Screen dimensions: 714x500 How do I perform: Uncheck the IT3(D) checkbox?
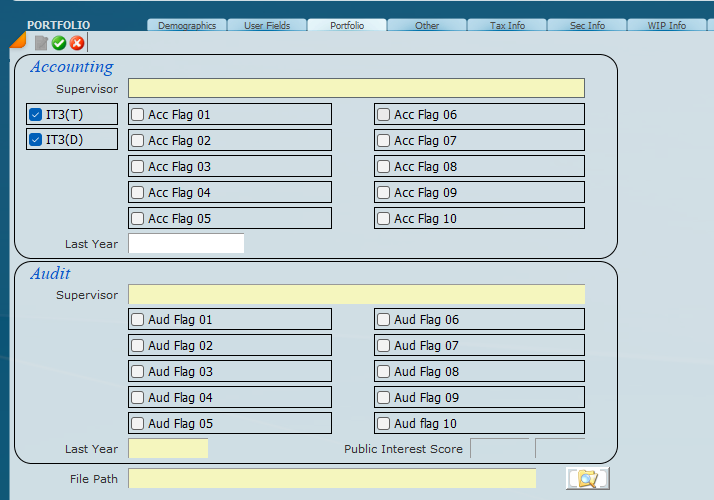pos(36,140)
